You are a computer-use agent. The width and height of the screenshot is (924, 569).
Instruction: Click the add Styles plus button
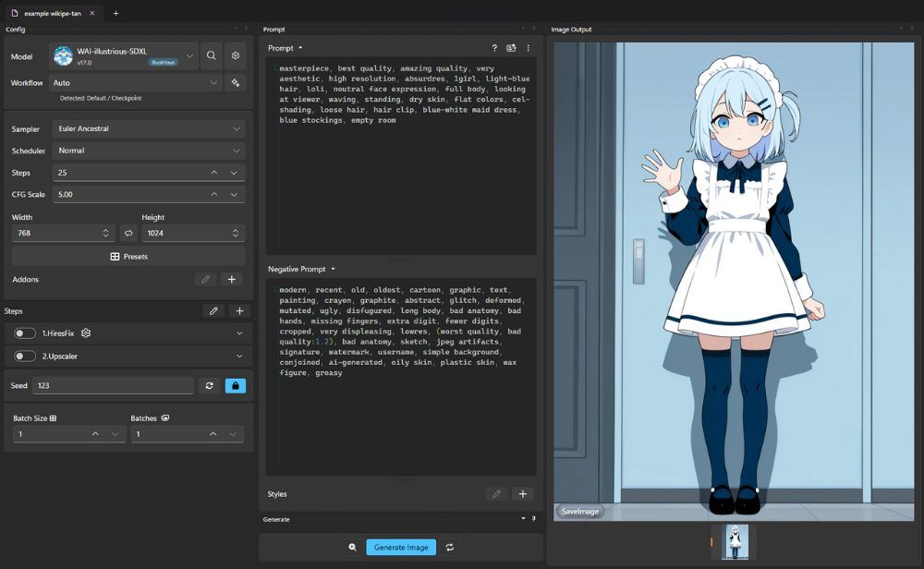point(523,494)
